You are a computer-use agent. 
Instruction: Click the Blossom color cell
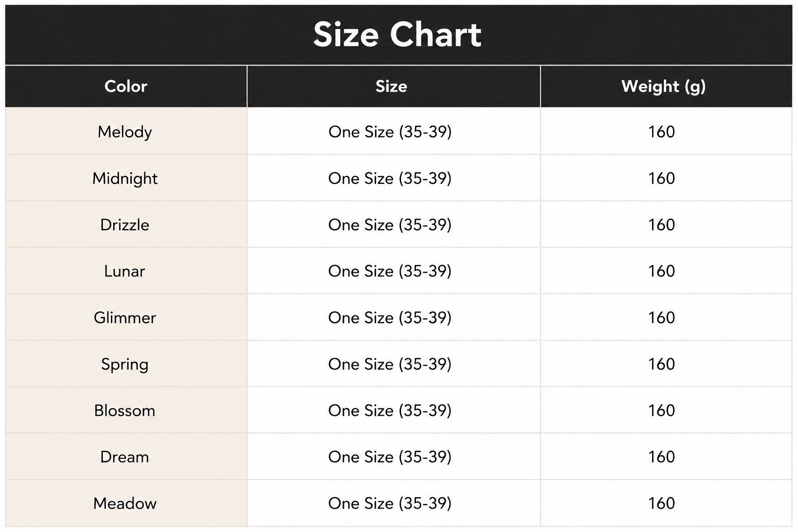point(126,410)
